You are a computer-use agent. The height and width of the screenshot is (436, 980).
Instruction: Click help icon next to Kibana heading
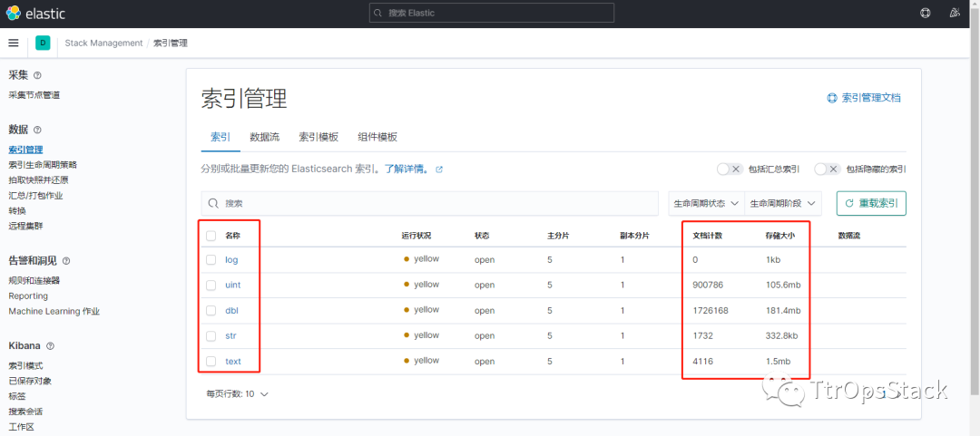(x=51, y=346)
